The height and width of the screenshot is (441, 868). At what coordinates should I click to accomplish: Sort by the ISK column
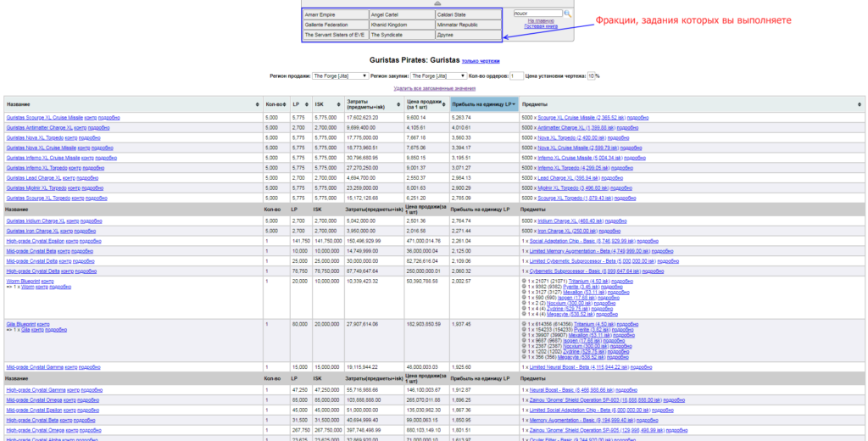327,103
